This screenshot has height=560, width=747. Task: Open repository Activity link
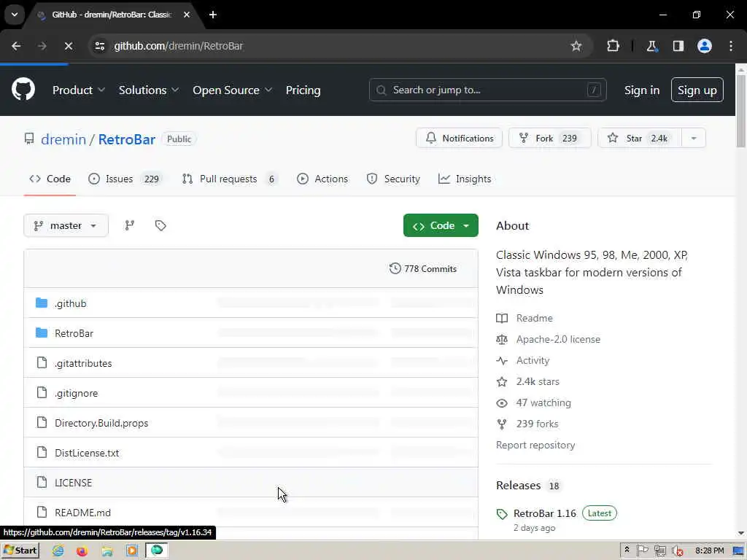coord(523,360)
